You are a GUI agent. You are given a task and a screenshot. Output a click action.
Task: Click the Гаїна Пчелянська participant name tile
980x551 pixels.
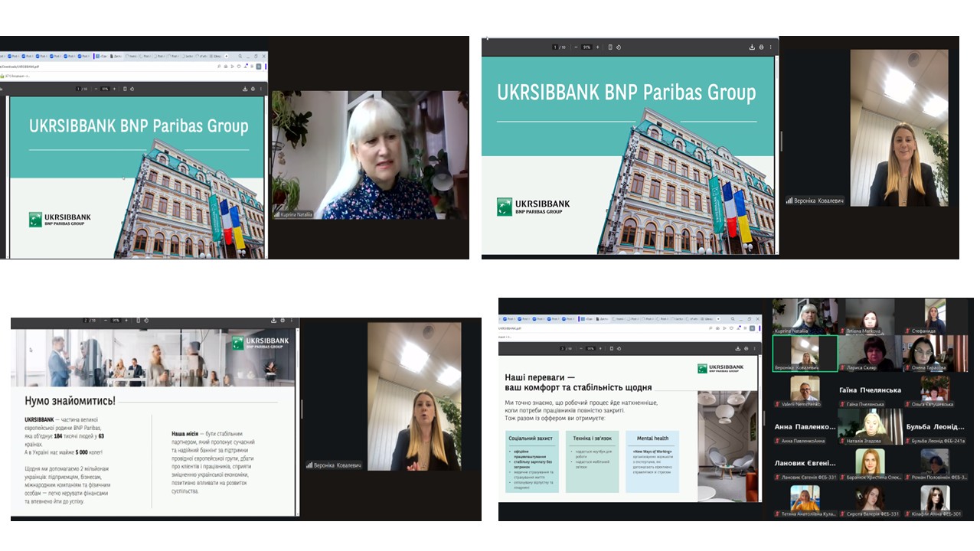871,390
